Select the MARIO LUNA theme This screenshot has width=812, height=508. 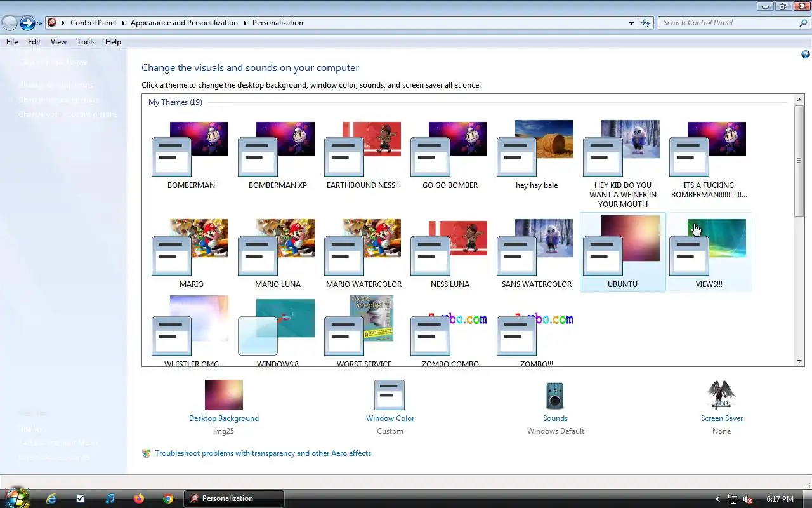(277, 253)
